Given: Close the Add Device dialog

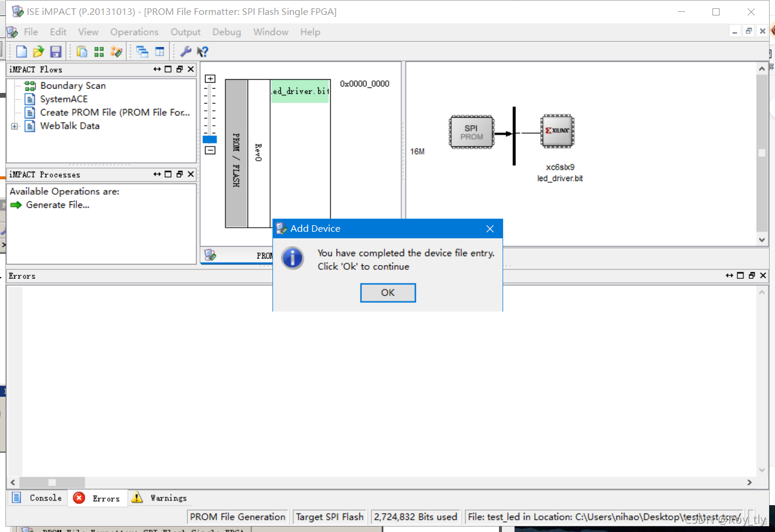Looking at the screenshot, I should tap(489, 229).
